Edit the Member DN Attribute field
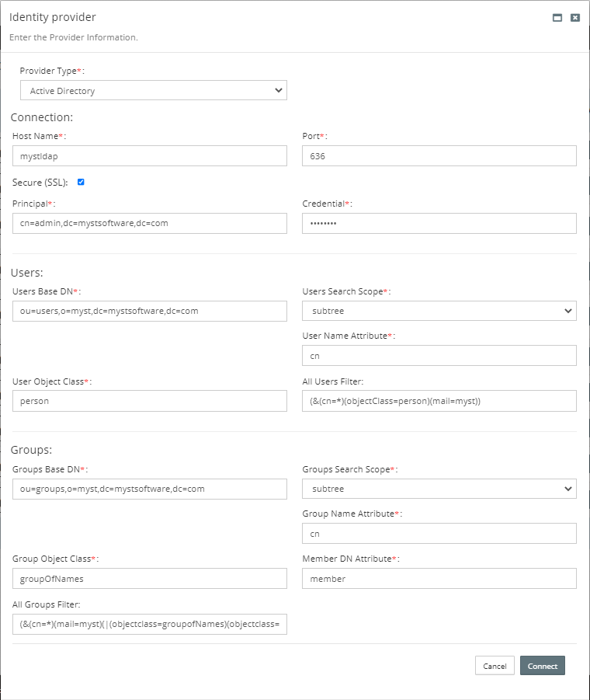Viewport: 590px width, 700px height. click(439, 579)
